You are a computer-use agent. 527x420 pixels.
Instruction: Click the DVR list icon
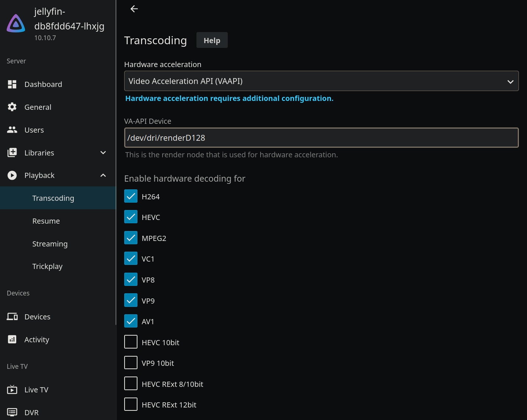click(12, 412)
